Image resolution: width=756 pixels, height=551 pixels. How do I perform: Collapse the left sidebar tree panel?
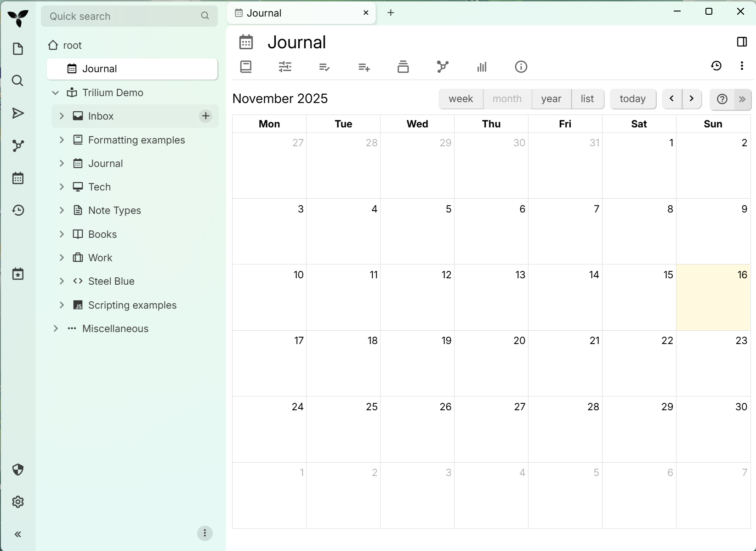tap(18, 534)
